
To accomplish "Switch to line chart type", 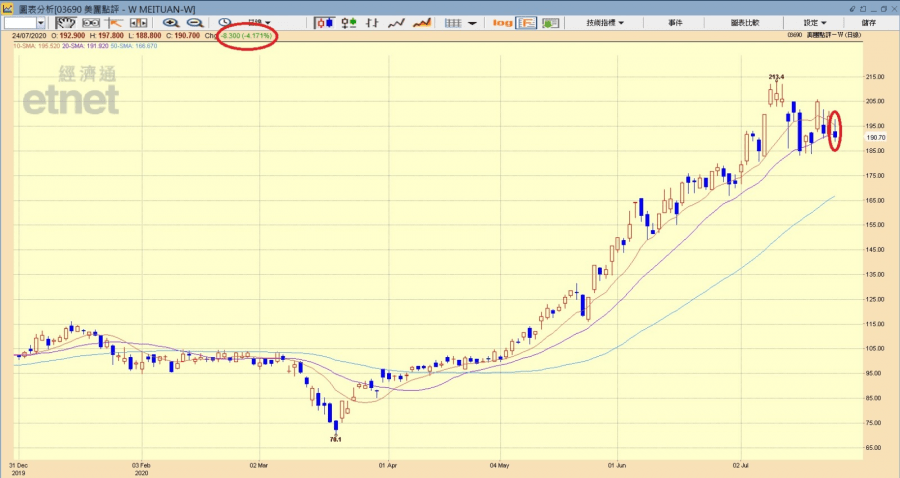I will [396, 22].
